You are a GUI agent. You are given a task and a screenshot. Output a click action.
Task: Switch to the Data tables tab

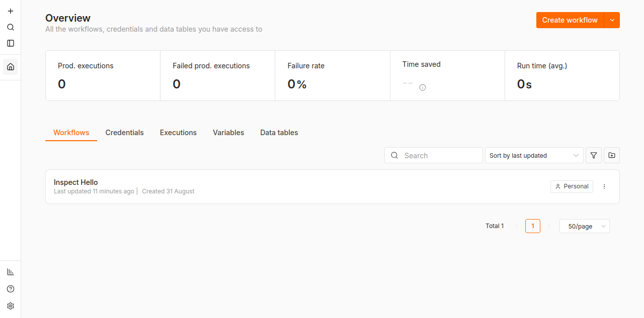(279, 133)
